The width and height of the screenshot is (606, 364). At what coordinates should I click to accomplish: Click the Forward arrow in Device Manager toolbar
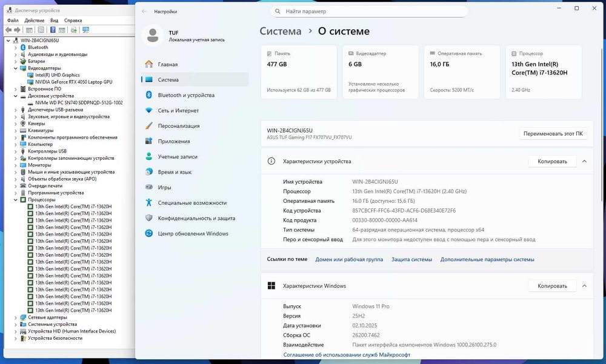tap(17, 30)
